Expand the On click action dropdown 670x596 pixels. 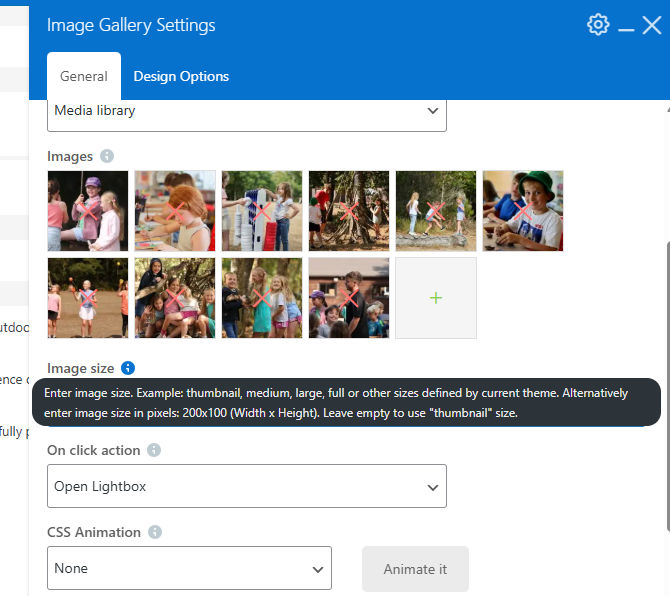click(247, 487)
